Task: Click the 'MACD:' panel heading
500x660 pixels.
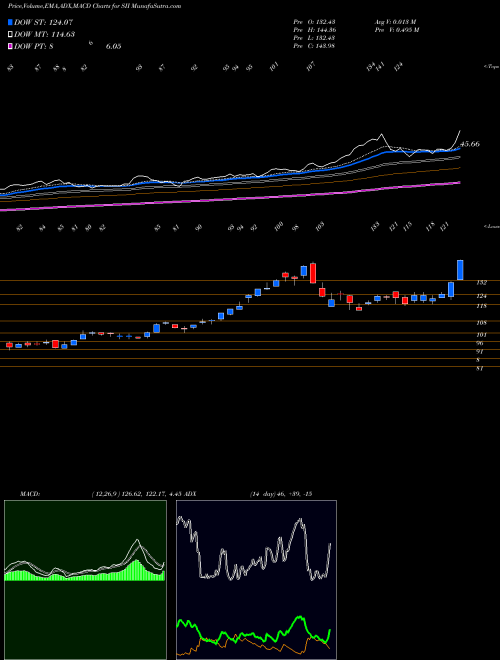Action: point(29,494)
